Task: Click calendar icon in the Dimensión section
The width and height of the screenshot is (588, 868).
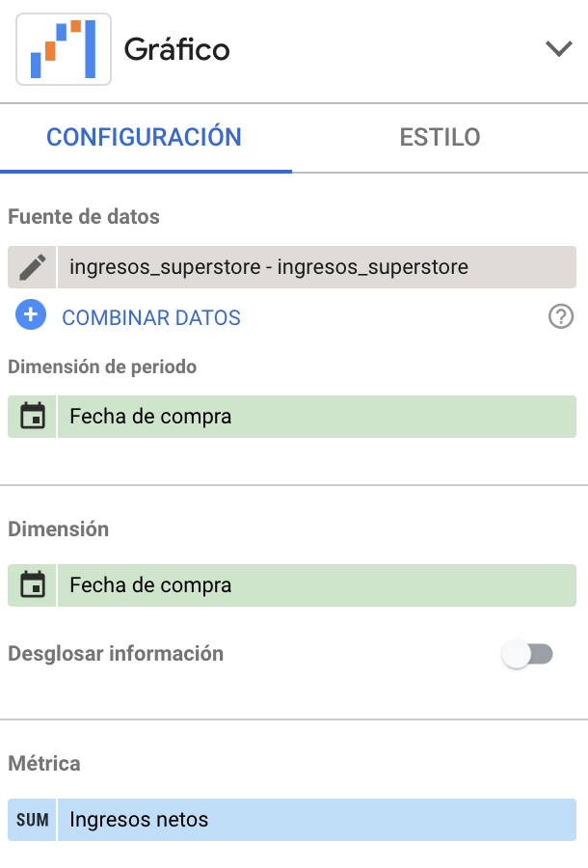Action: click(x=33, y=584)
